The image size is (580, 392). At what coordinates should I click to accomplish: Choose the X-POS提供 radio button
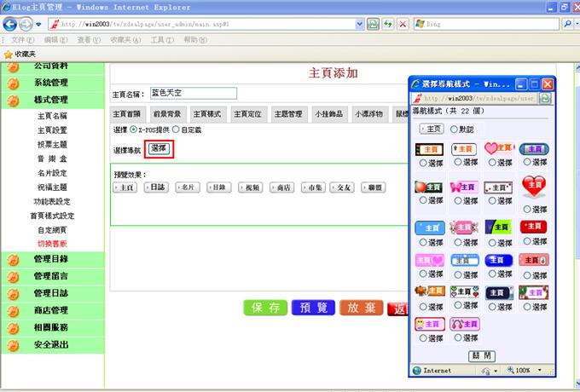click(x=132, y=130)
